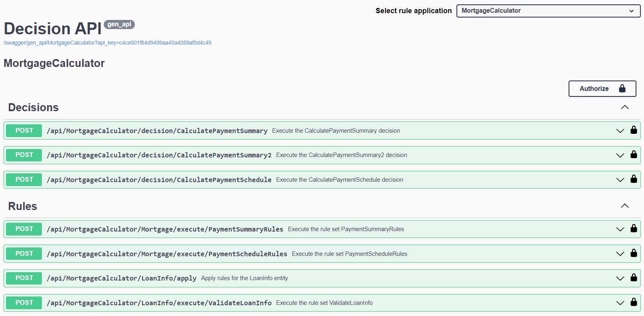
Task: Expand the PaymentScheduleRules endpoint chevron
Action: pos(620,254)
